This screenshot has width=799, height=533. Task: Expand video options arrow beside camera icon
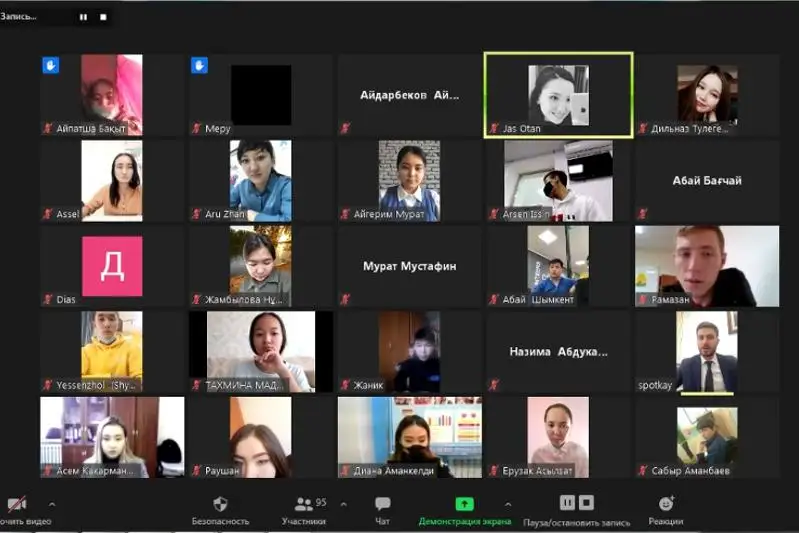click(x=52, y=504)
